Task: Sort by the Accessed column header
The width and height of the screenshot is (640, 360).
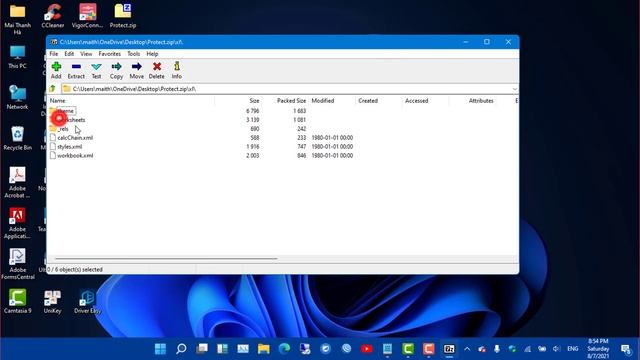Action: point(425,100)
